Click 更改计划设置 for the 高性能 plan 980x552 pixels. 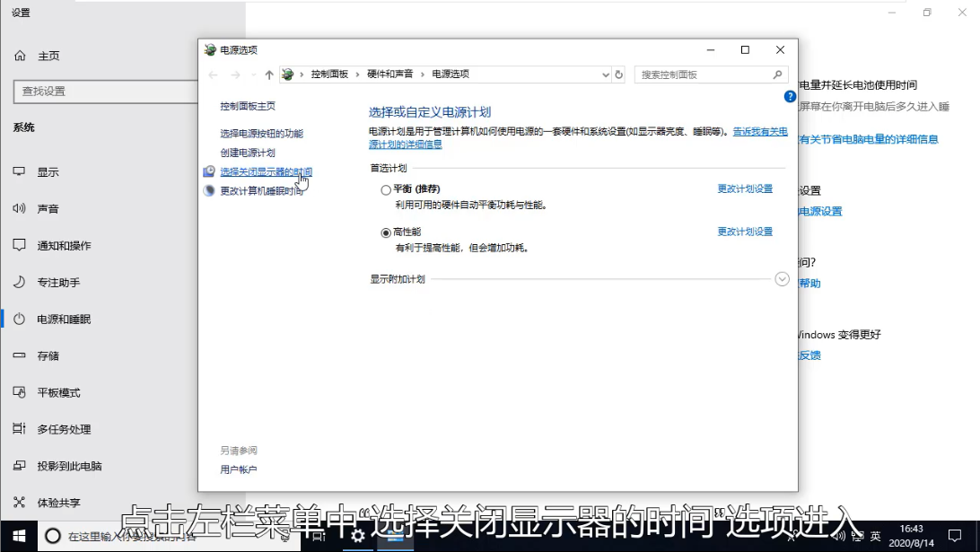[x=745, y=232]
